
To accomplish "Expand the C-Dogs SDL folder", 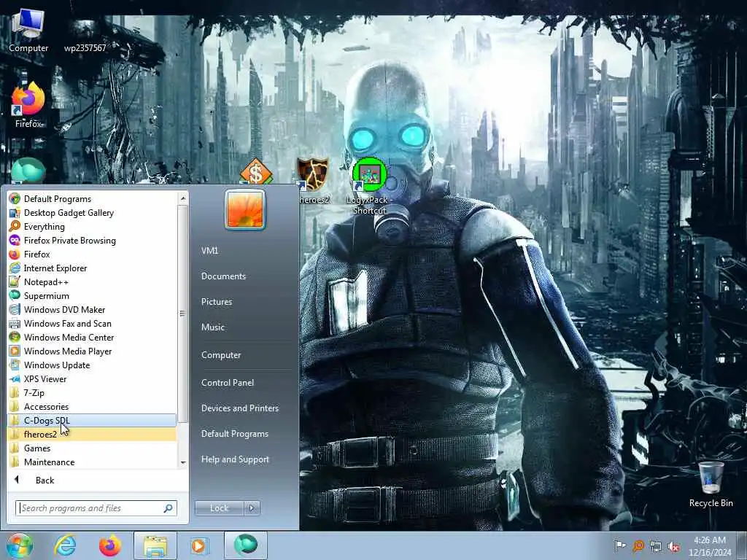I will tap(92, 420).
